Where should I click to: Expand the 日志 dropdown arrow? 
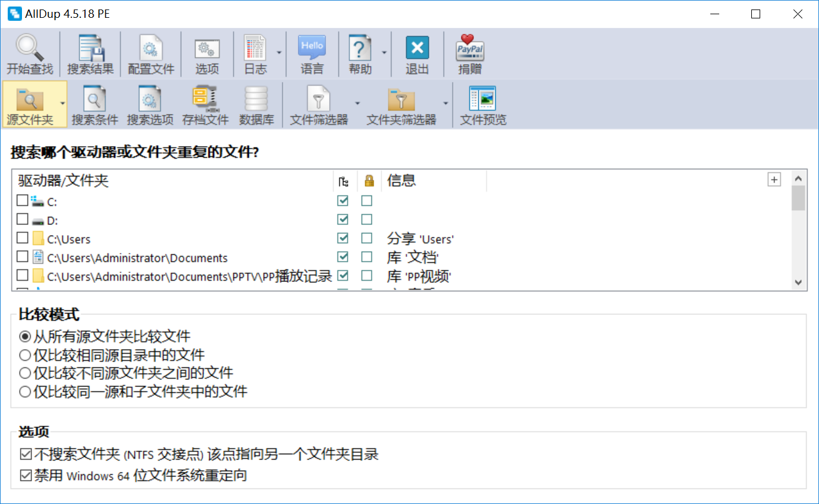[279, 53]
